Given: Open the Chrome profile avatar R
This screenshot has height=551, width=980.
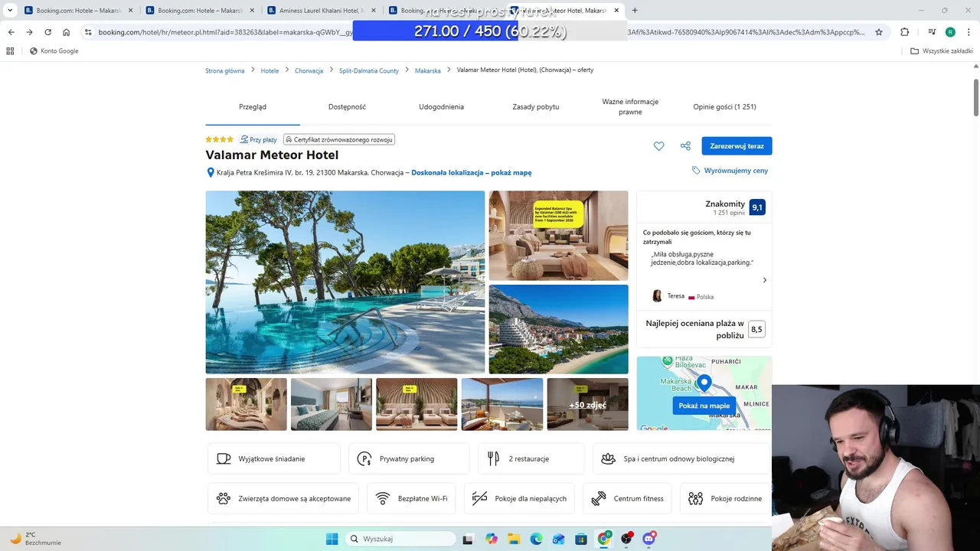Looking at the screenshot, I should coord(950,32).
